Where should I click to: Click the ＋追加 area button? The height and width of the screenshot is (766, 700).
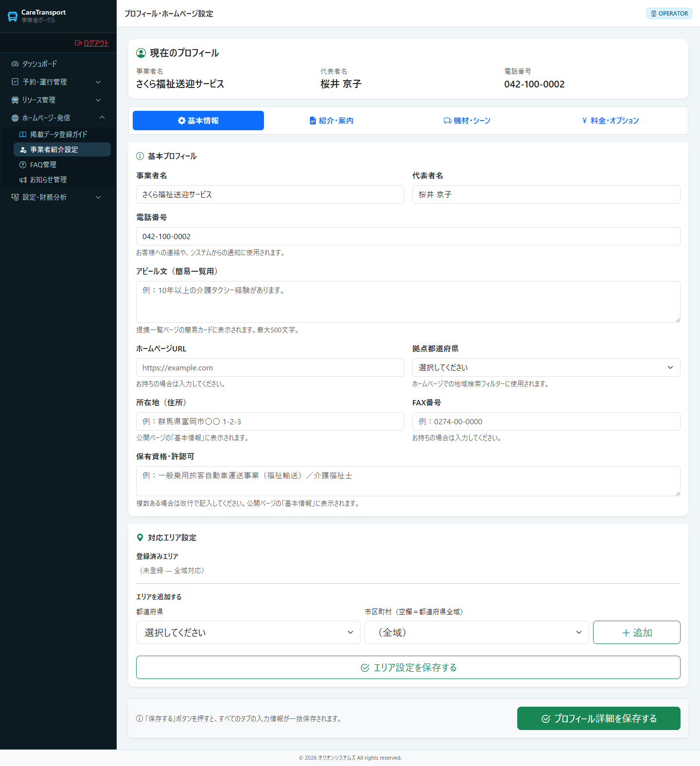point(637,632)
